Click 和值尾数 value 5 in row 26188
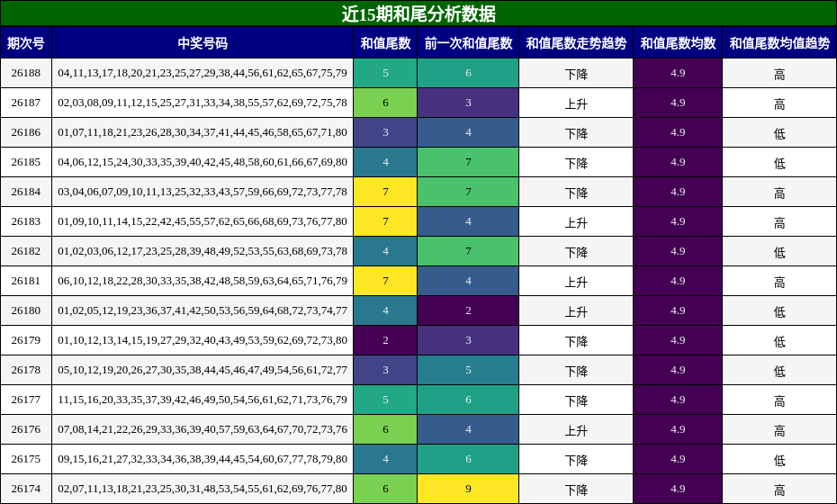837x504 pixels. (385, 73)
